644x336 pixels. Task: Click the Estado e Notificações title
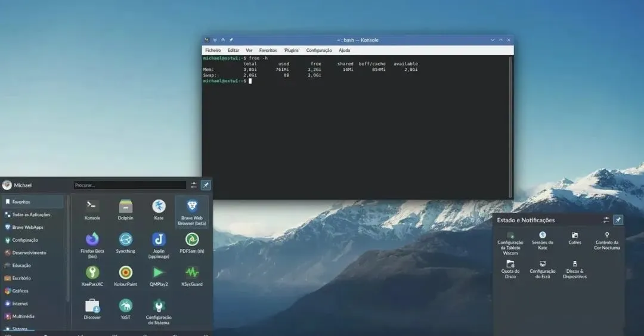click(526, 220)
